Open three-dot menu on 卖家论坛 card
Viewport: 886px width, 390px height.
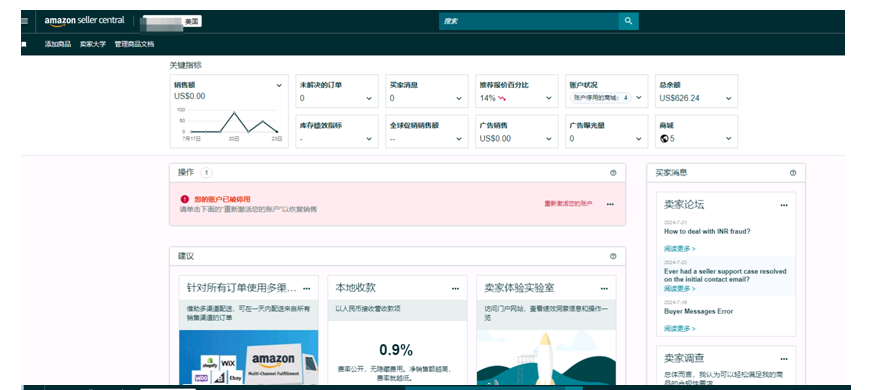(784, 205)
